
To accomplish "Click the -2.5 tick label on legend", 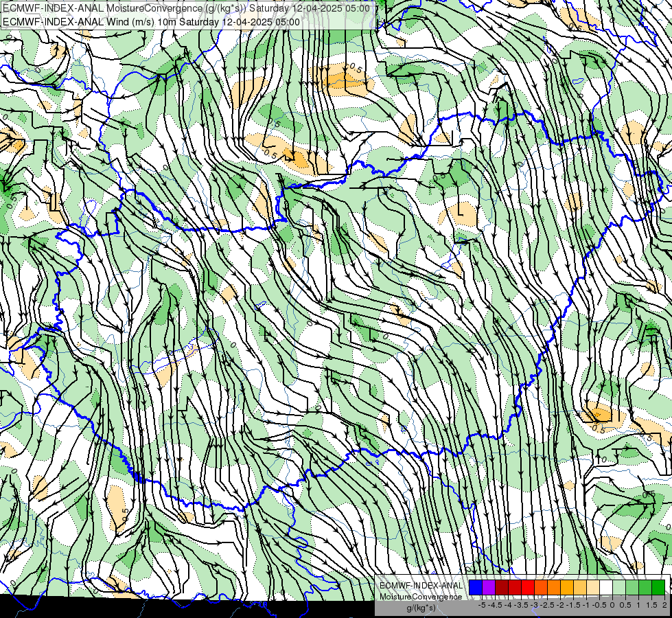I will [547, 605].
